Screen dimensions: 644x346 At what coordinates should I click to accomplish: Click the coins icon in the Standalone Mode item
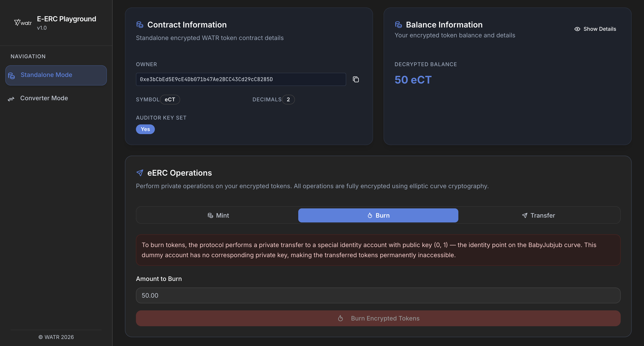[x=11, y=75]
